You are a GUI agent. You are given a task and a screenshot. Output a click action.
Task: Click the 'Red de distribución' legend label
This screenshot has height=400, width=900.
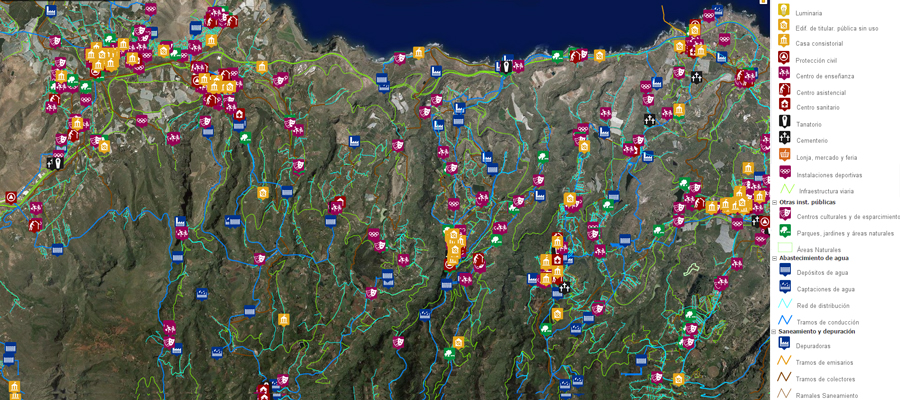point(823,306)
